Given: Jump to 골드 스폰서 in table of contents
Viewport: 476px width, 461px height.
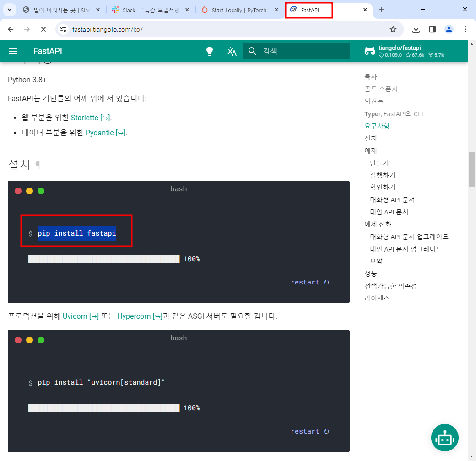Looking at the screenshot, I should tap(381, 89).
